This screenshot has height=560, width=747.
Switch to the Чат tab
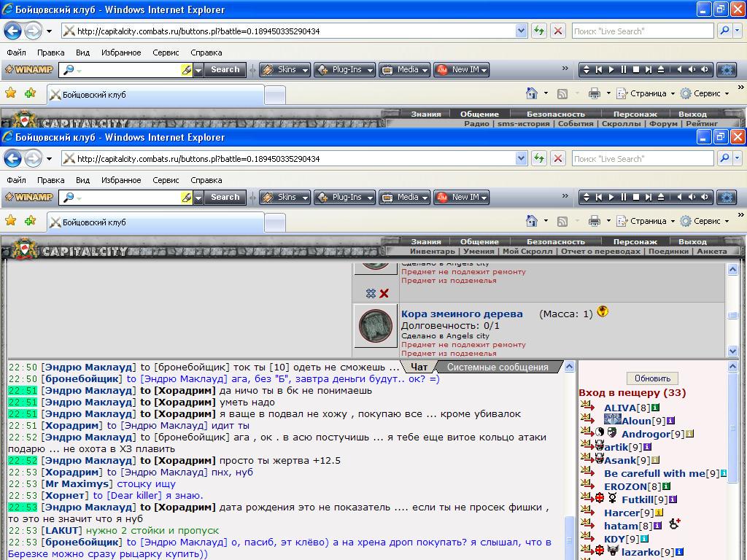[419, 367]
